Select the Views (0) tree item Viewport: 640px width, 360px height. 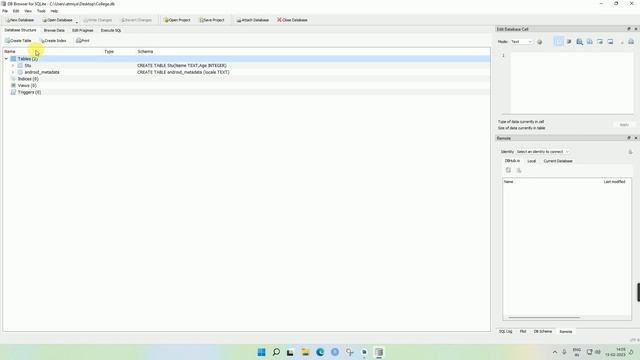pyautogui.click(x=27, y=86)
